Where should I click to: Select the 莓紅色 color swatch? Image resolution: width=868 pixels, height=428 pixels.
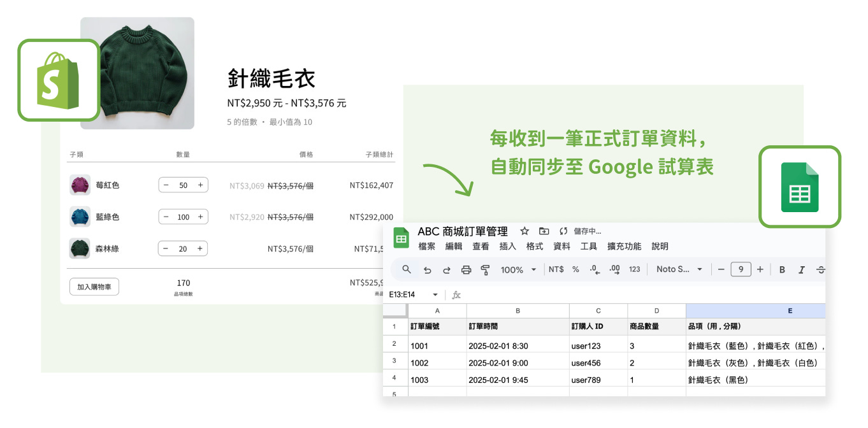click(79, 185)
